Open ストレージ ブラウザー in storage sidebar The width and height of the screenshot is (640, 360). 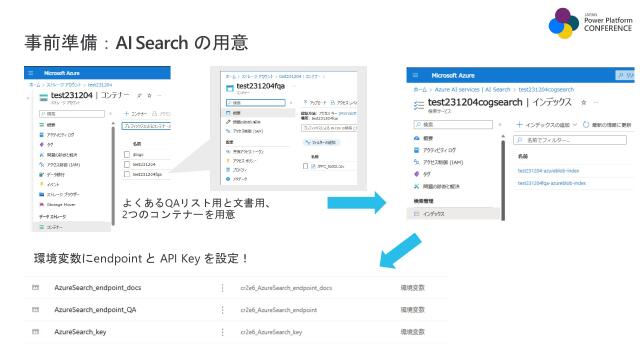[x=63, y=195]
